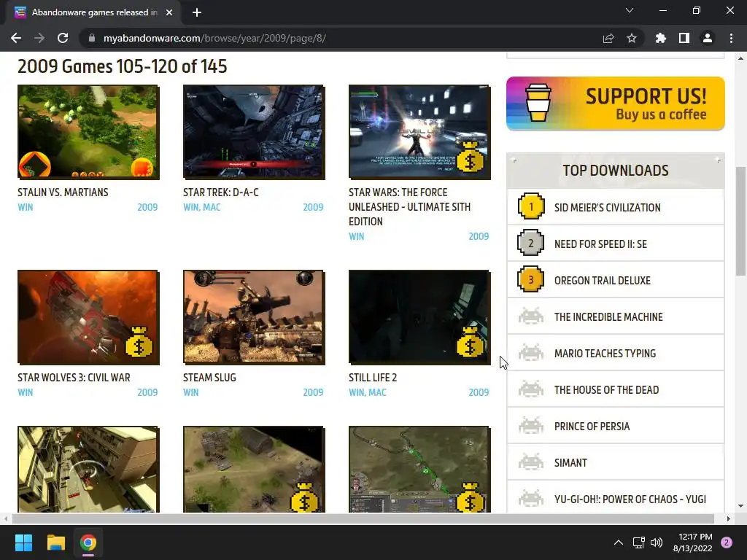
Task: Click the rank 2 silver badge
Action: click(531, 243)
